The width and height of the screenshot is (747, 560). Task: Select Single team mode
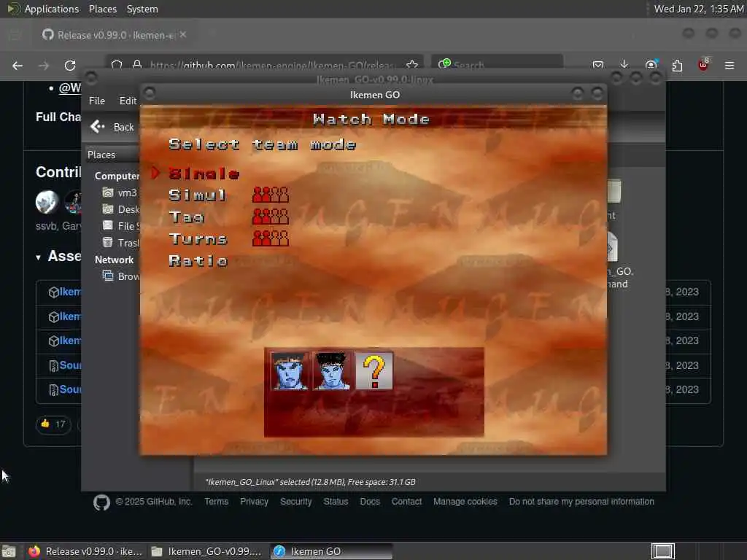click(x=204, y=174)
